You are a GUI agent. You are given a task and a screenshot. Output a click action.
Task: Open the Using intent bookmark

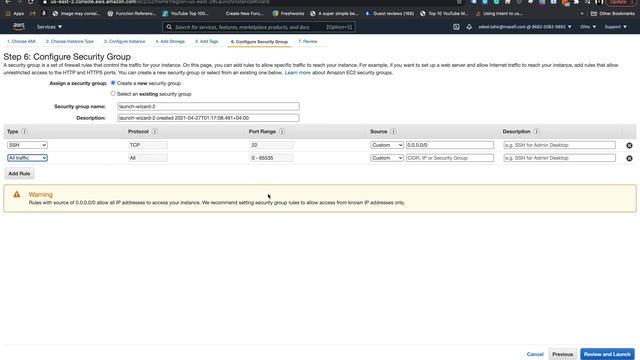499,13
